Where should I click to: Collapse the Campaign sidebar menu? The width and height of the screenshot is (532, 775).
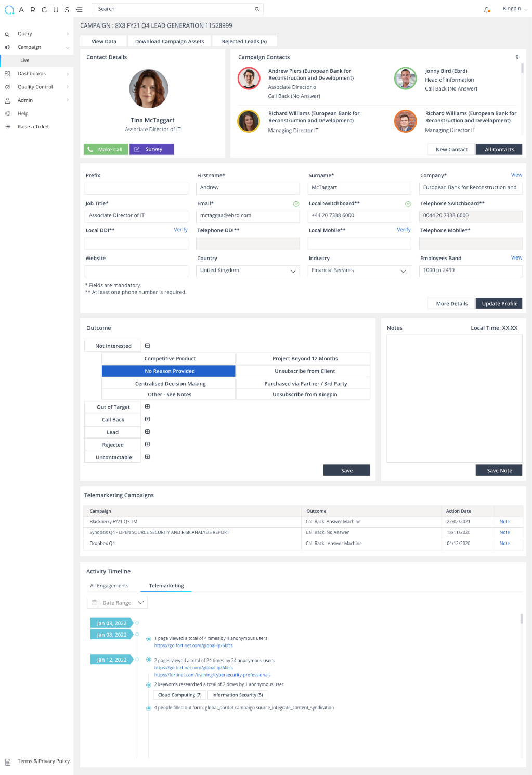68,47
